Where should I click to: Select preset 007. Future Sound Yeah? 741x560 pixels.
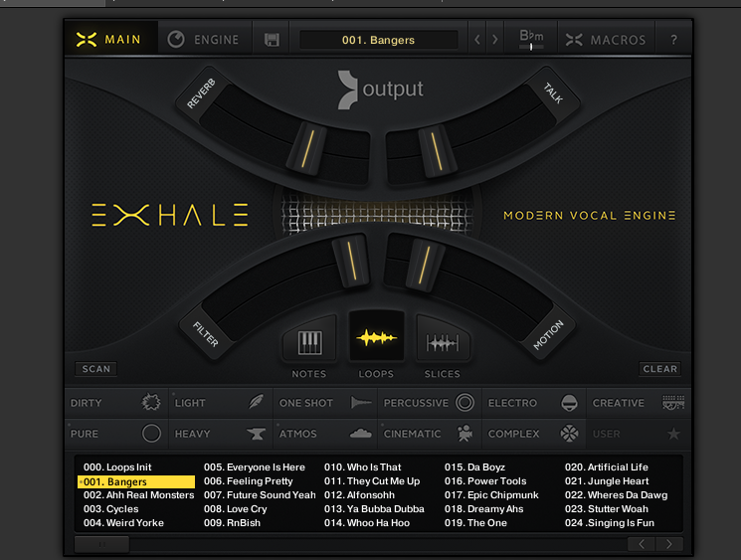(260, 494)
